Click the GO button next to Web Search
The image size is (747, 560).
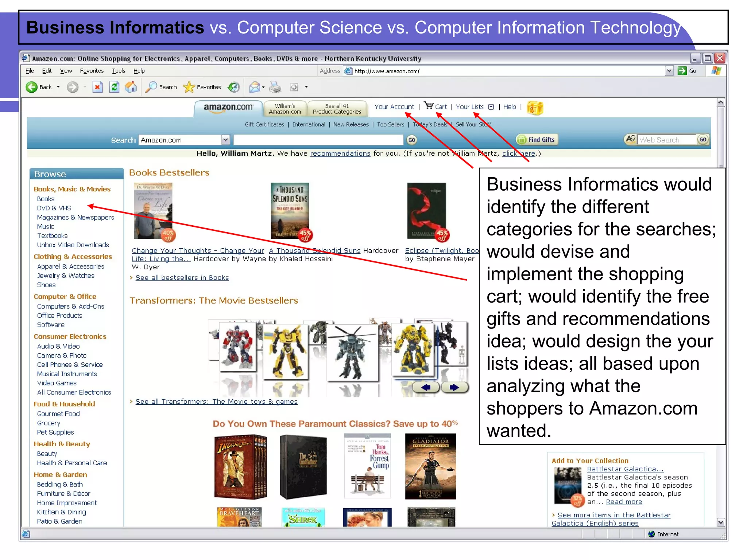coord(703,139)
